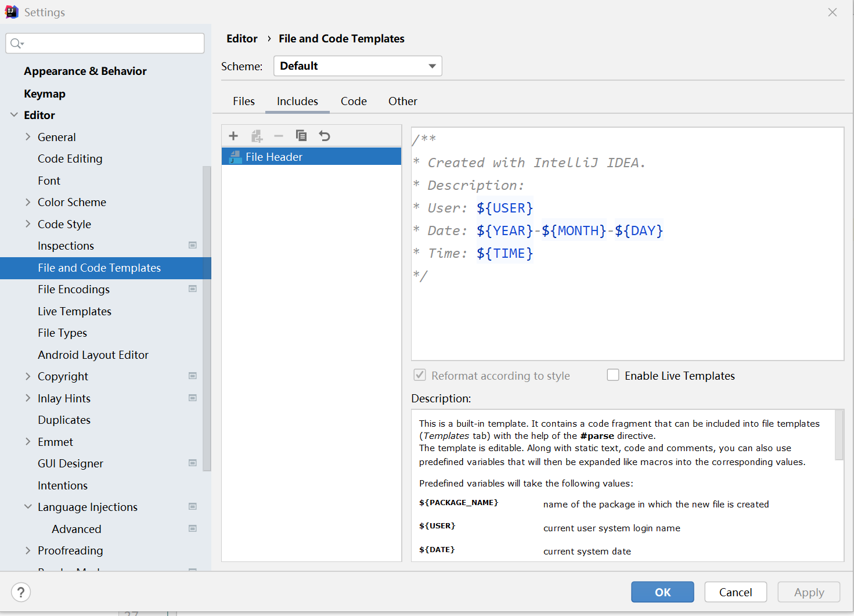This screenshot has width=854, height=616.
Task: Expand the Copyright node arrow
Action: [x=28, y=376]
